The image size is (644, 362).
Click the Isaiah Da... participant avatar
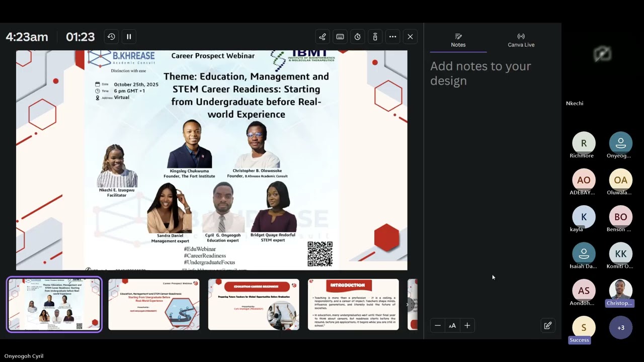coord(584,254)
